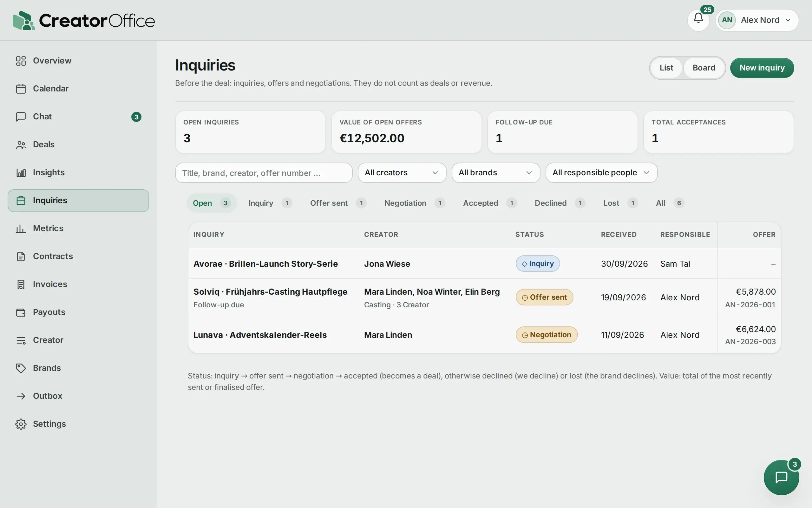Click the Payouts wallet icon

[x=21, y=312]
